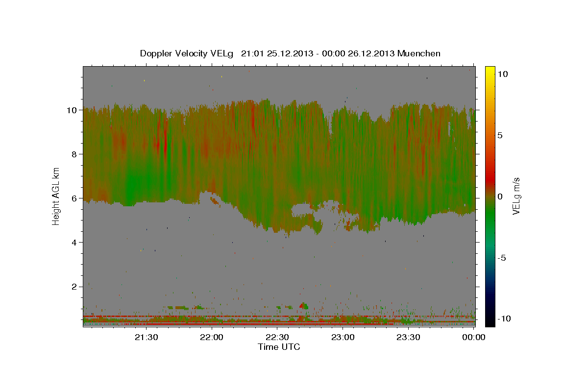The image size is (588, 392).
Task: Click the 'VELg m/s' colorbar label
Action: (x=516, y=196)
